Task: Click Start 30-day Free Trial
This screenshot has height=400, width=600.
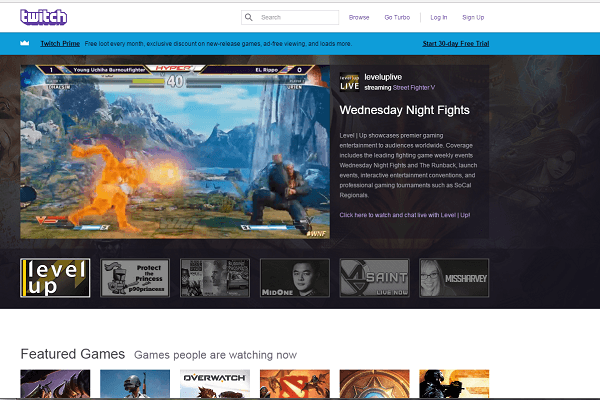Action: [456, 44]
